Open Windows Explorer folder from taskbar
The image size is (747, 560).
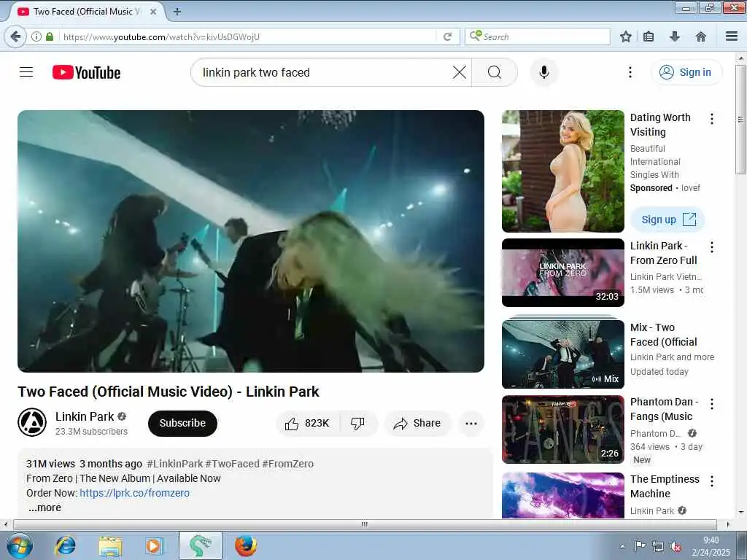coord(110,545)
